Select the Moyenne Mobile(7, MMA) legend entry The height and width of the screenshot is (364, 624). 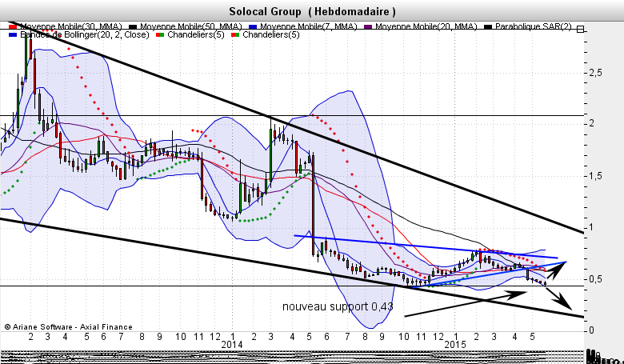click(303, 26)
